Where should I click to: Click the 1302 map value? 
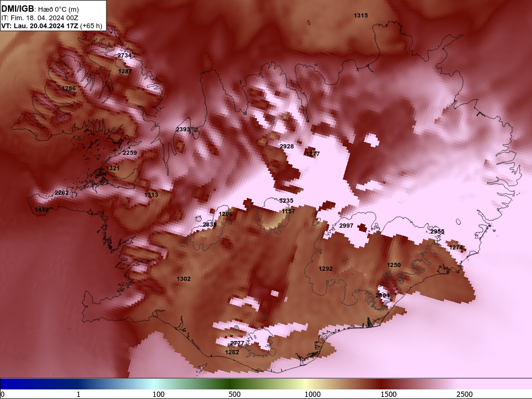(x=184, y=279)
